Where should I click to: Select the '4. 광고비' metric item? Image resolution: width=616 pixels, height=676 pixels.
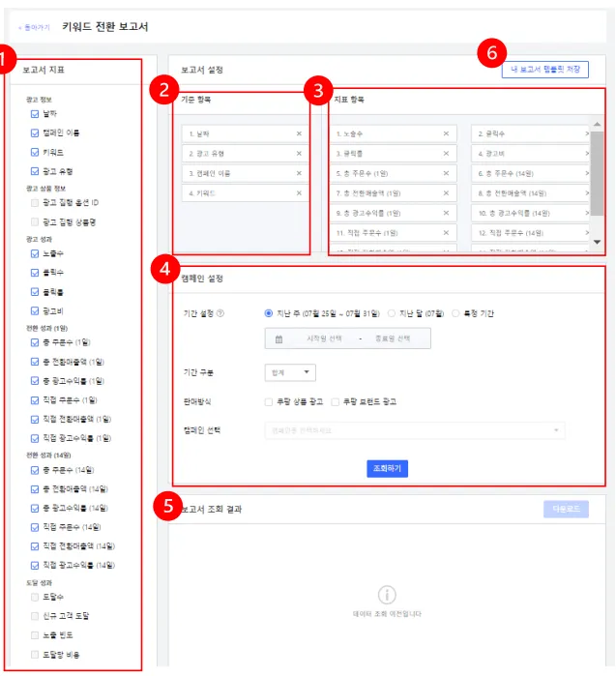pyautogui.click(x=530, y=154)
